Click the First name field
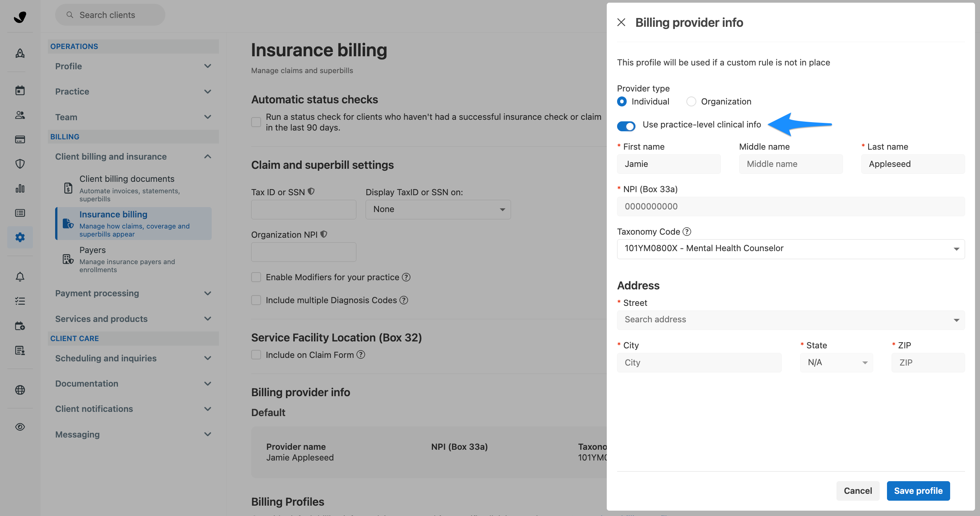Viewport: 980px width, 516px height. [669, 164]
